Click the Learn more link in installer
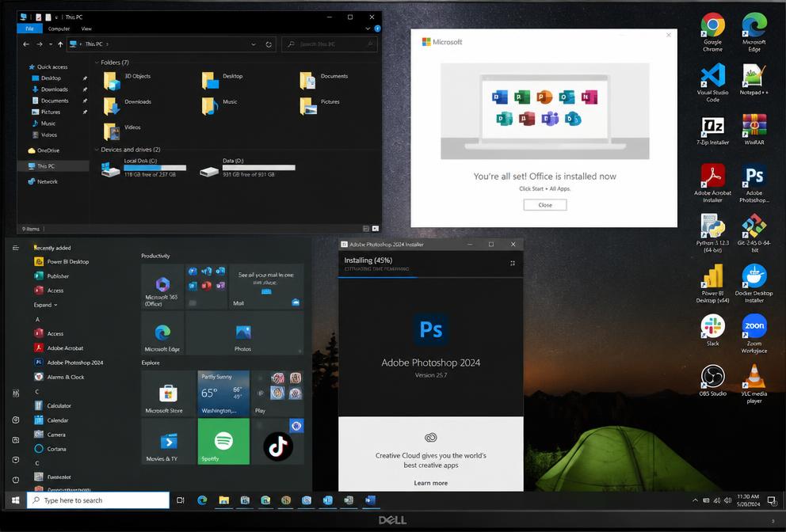786x532 pixels. point(430,483)
